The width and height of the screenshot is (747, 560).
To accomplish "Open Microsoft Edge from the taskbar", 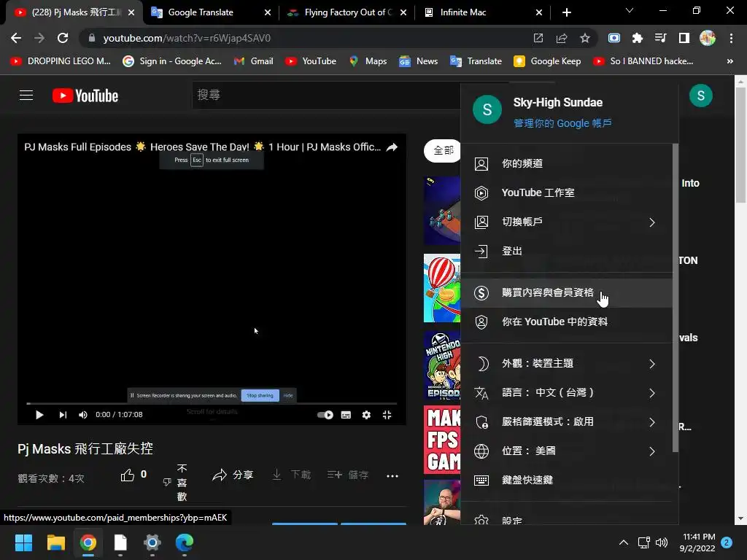I will (185, 542).
